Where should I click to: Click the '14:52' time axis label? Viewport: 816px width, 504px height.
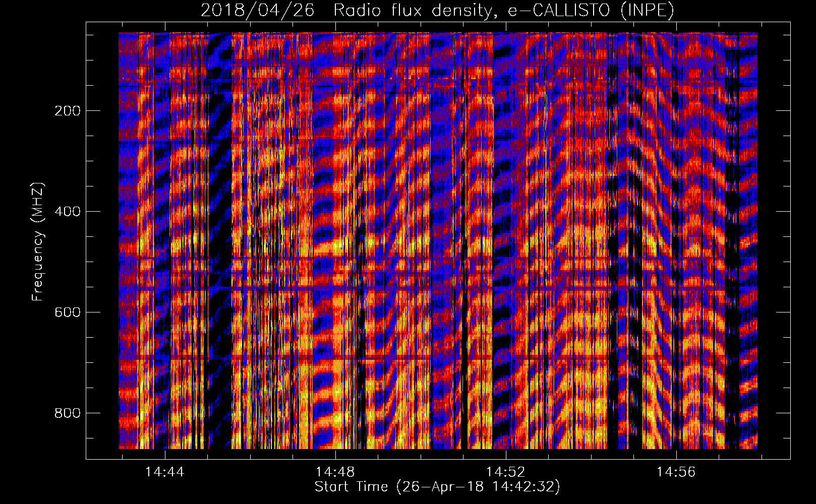point(506,472)
